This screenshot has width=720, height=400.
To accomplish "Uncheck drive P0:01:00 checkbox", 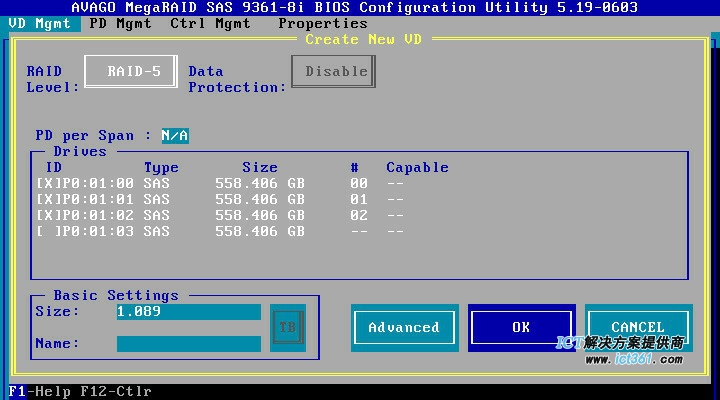I will 48,183.
